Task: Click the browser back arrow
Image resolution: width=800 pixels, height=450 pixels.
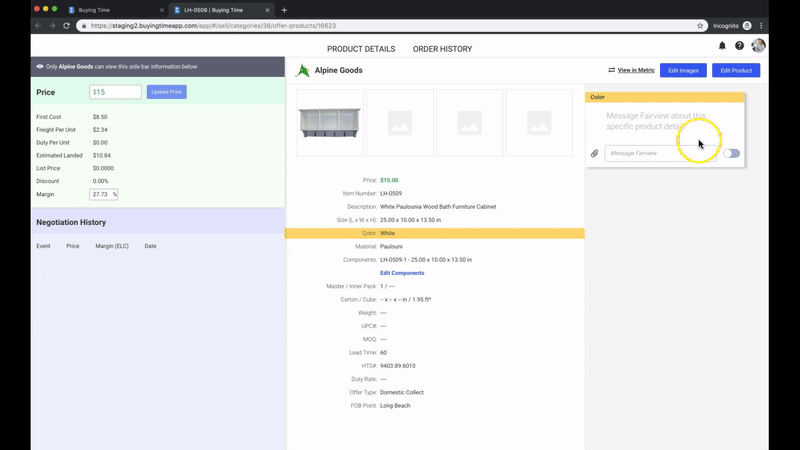Action: tap(38, 25)
